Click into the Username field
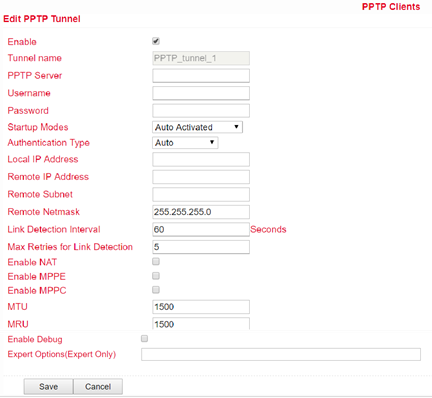This screenshot has height=398, width=432. (201, 93)
